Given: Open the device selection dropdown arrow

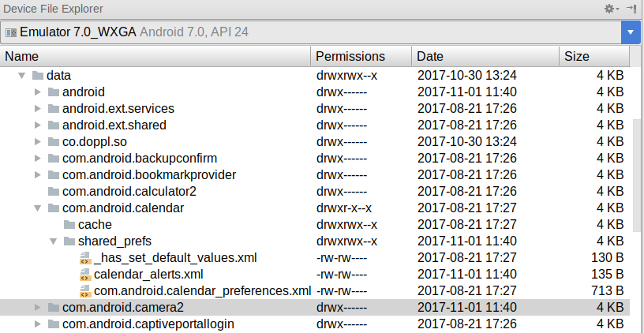Looking at the screenshot, I should click(x=631, y=32).
